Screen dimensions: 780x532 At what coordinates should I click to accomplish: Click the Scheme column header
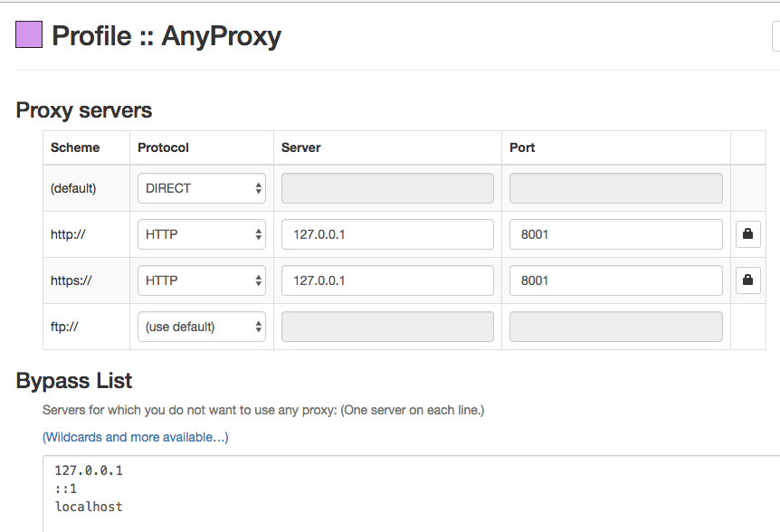click(x=74, y=147)
